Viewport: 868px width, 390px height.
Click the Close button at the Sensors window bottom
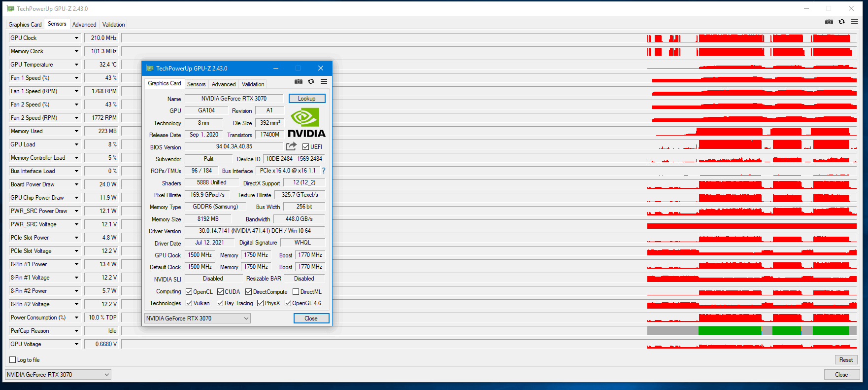click(842, 375)
